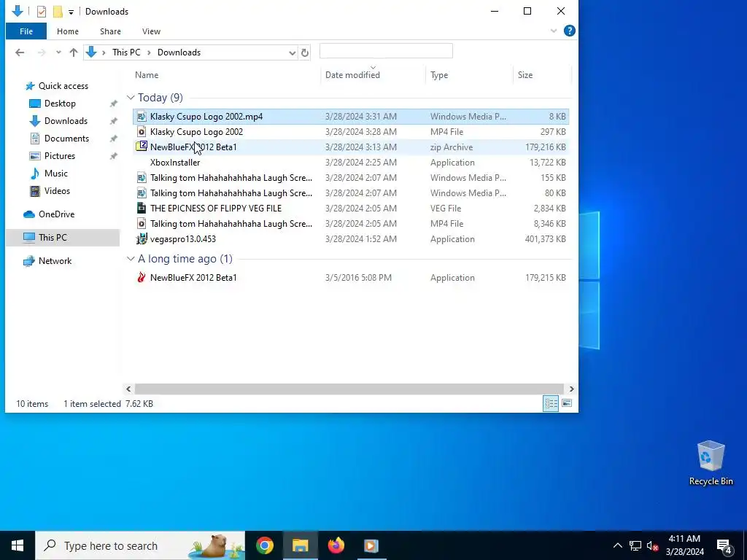Open the media player taskbar icon
This screenshot has width=747, height=560.
[x=371, y=545]
